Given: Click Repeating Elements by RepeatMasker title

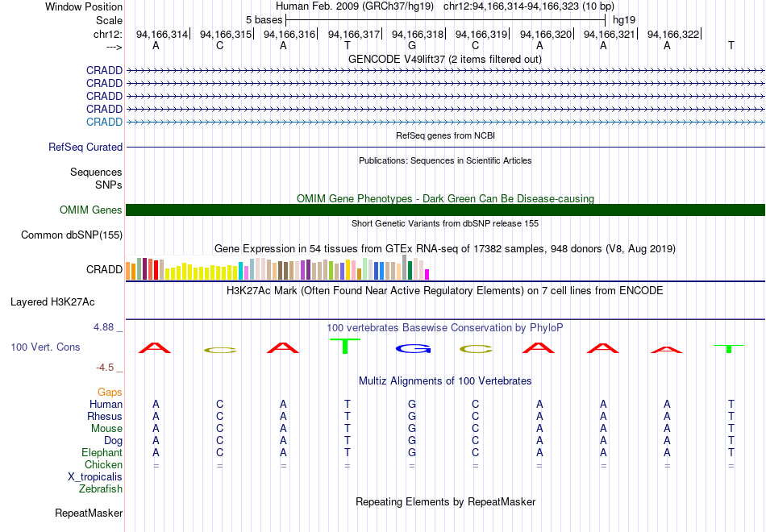Looking at the screenshot, I should pyautogui.click(x=446, y=501).
